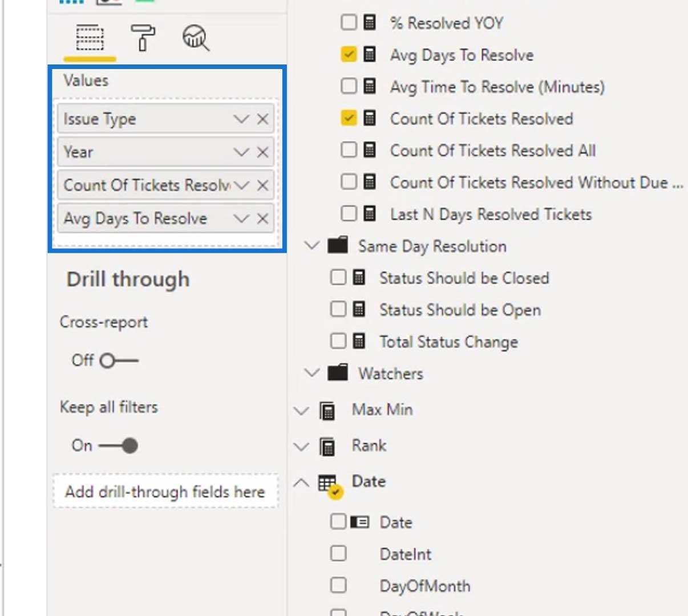The width and height of the screenshot is (688, 616).
Task: Click the Watchers folder icon
Action: (338, 372)
